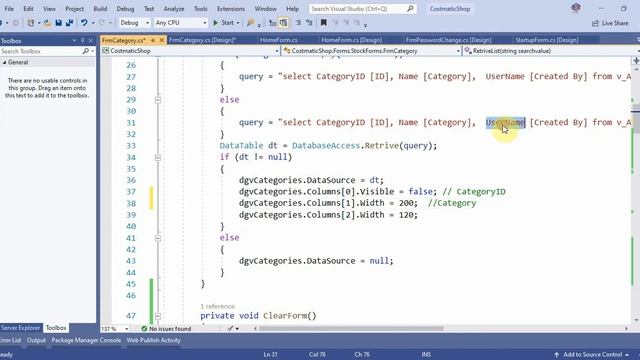Open Web Publish Activity tab

tap(153, 340)
